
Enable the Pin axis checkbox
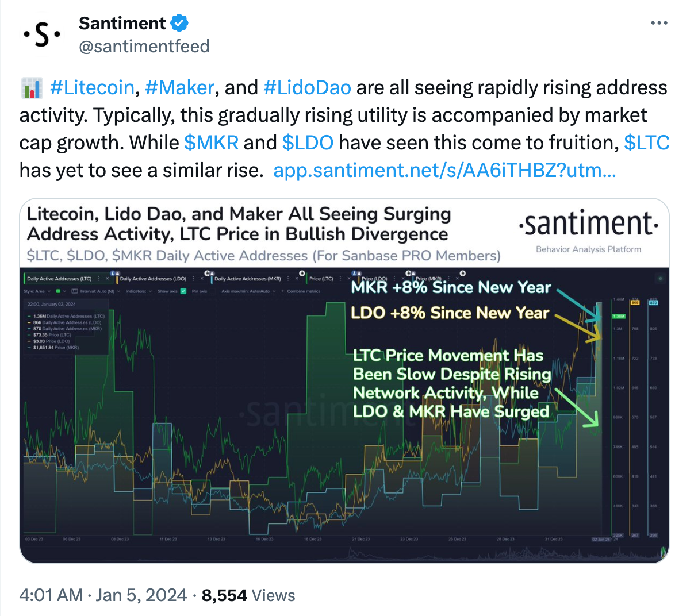(213, 291)
